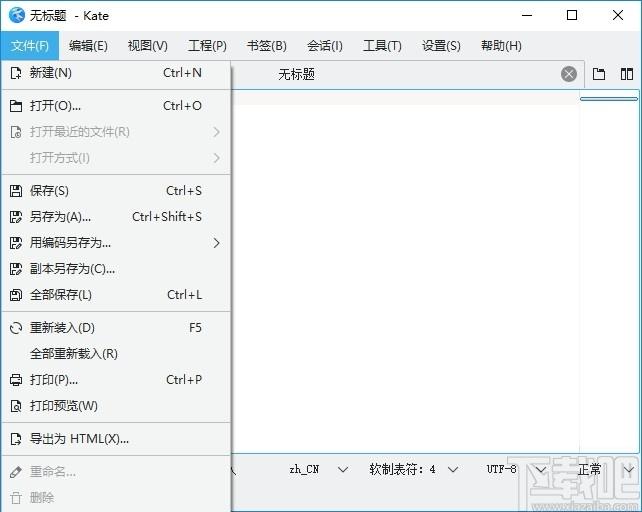
Task: Open the 设置(S) menu
Action: 441,45
